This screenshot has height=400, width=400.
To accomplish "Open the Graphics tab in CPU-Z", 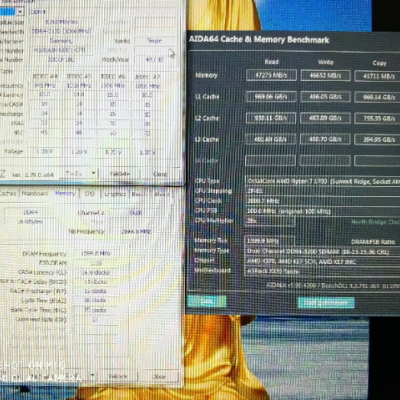I will click(x=115, y=194).
